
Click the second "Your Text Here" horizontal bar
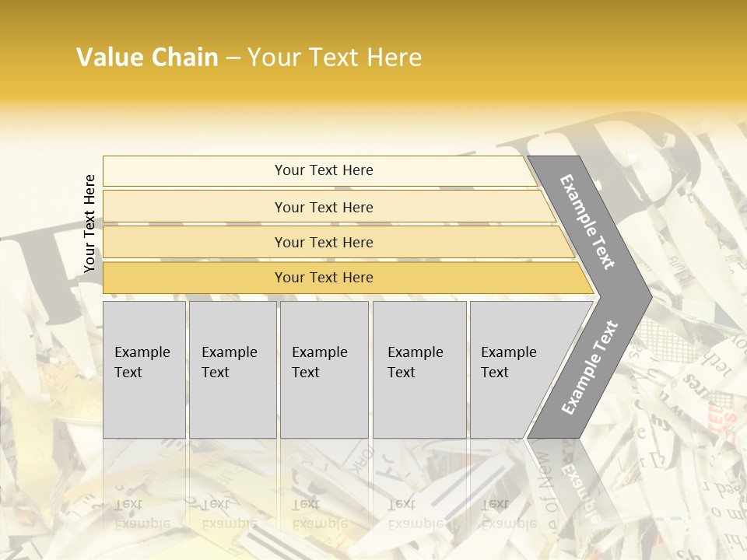coord(324,207)
